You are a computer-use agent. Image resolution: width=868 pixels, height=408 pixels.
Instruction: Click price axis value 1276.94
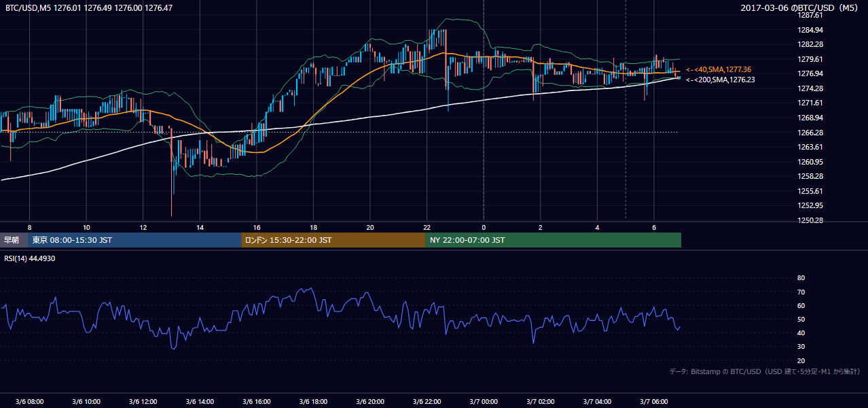click(810, 73)
